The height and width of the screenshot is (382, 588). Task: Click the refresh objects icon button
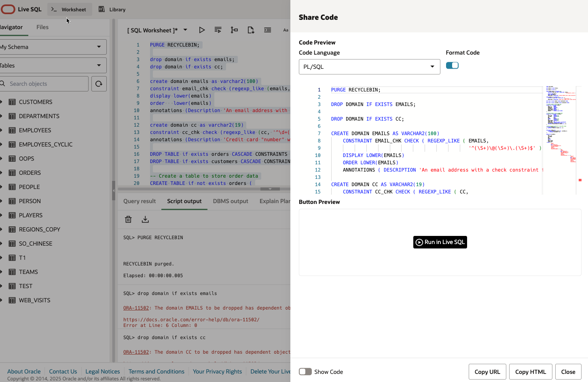99,84
